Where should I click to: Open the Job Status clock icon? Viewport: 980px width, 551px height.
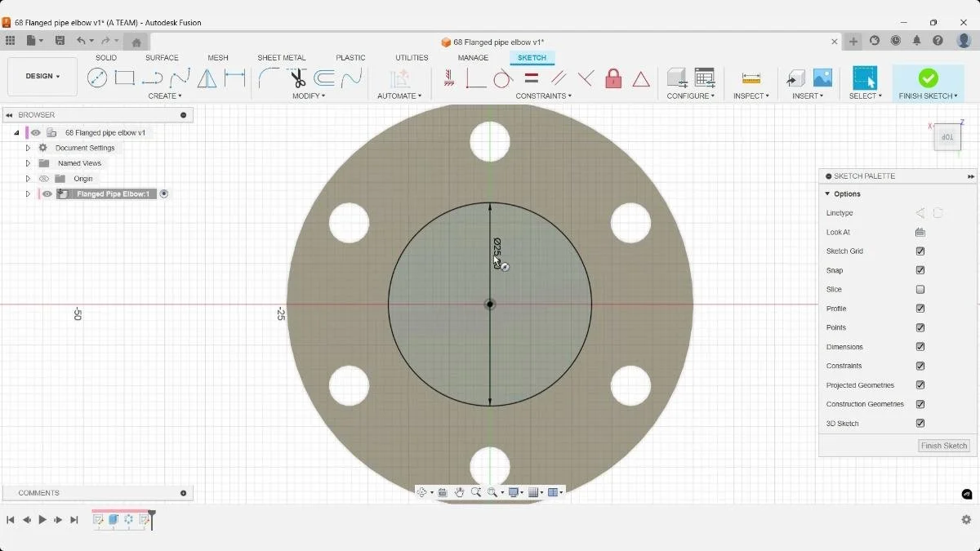896,41
